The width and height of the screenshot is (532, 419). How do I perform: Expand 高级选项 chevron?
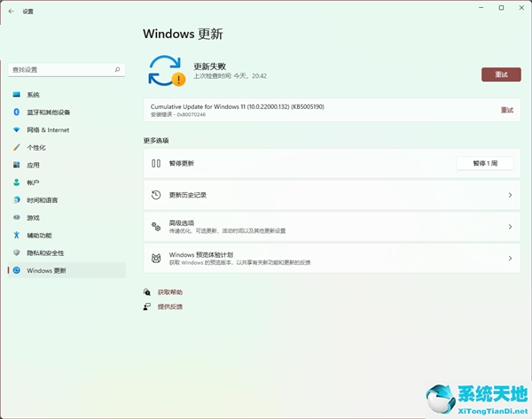click(510, 227)
